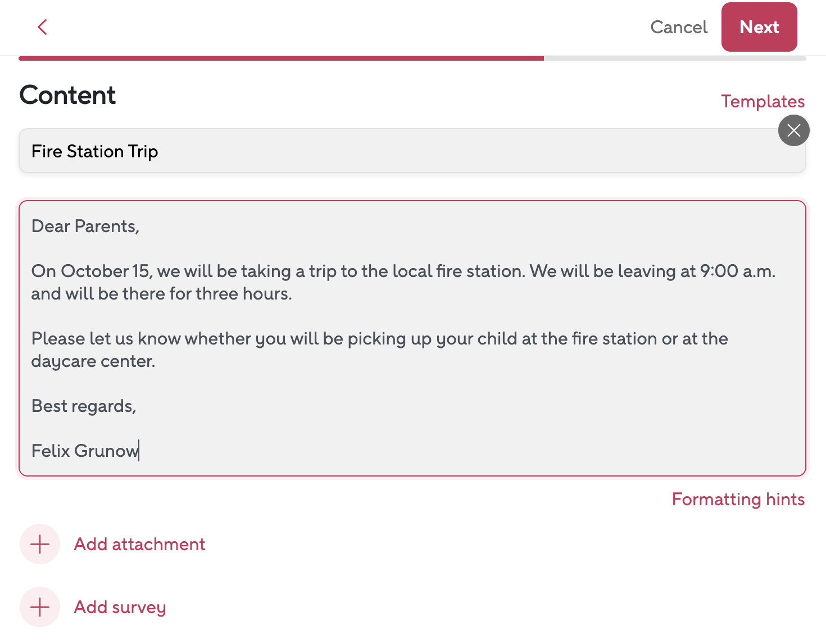Viewport: 826px width, 644px height.
Task: Cancel the message creation
Action: [678, 27]
